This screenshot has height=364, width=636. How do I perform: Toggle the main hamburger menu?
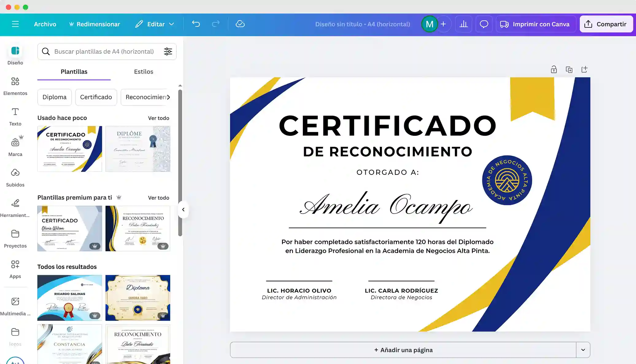point(15,24)
